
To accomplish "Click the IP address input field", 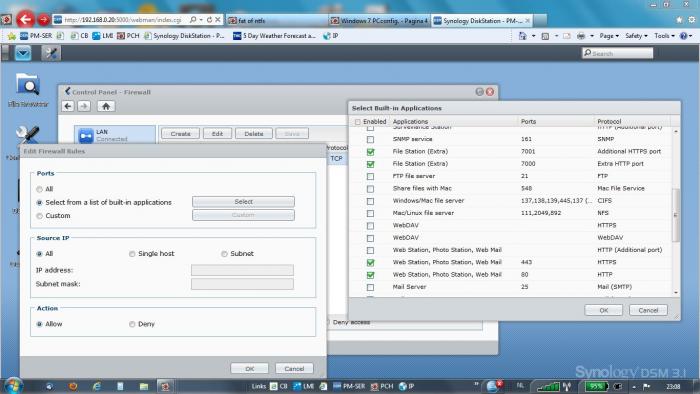I will click(x=242, y=270).
